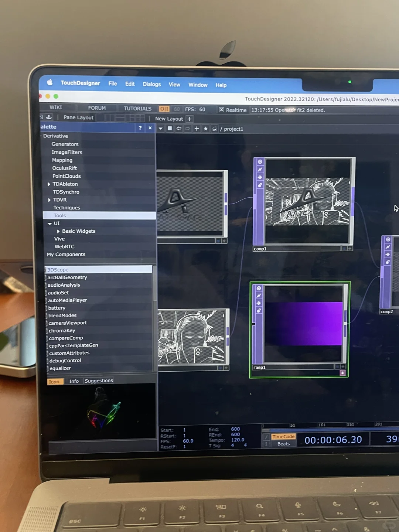Viewport: 399px width, 532px height.
Task: Select Techniques in the palette tree
Action: click(66, 208)
